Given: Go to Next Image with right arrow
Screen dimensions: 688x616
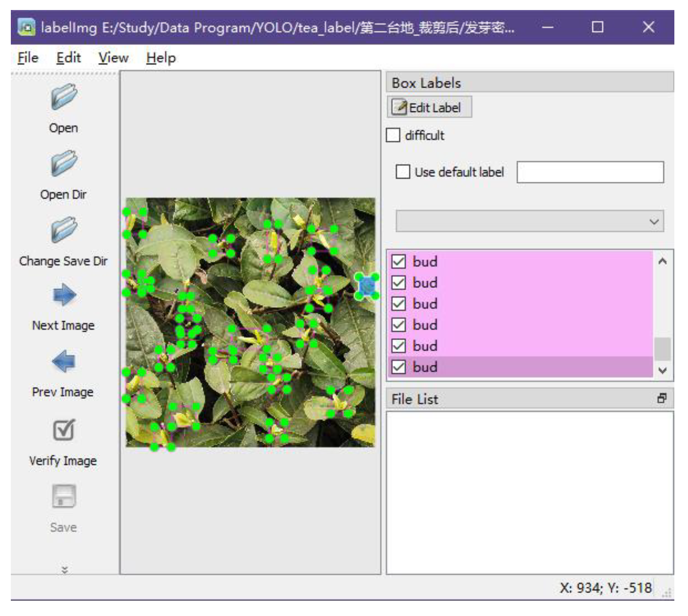Looking at the screenshot, I should click(63, 295).
